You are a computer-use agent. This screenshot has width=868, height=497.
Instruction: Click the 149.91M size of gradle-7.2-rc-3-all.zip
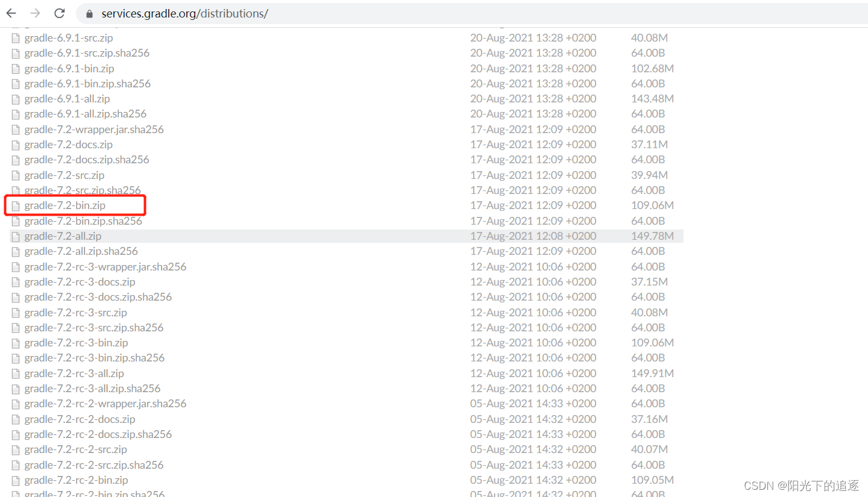coord(652,374)
